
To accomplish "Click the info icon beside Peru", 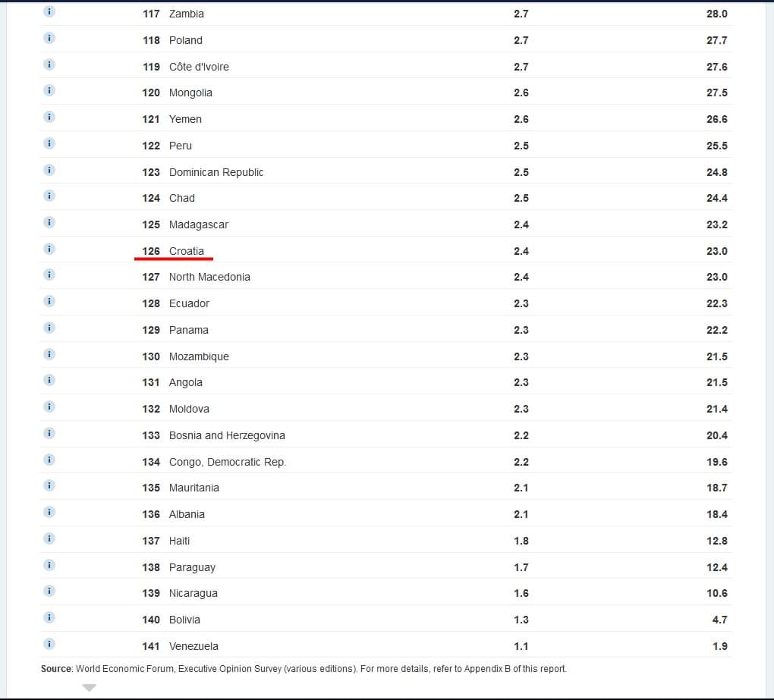I will pyautogui.click(x=49, y=143).
